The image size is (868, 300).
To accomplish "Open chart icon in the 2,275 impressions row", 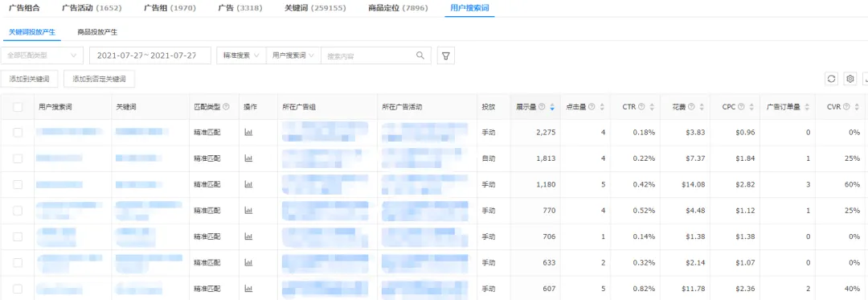I will point(248,133).
